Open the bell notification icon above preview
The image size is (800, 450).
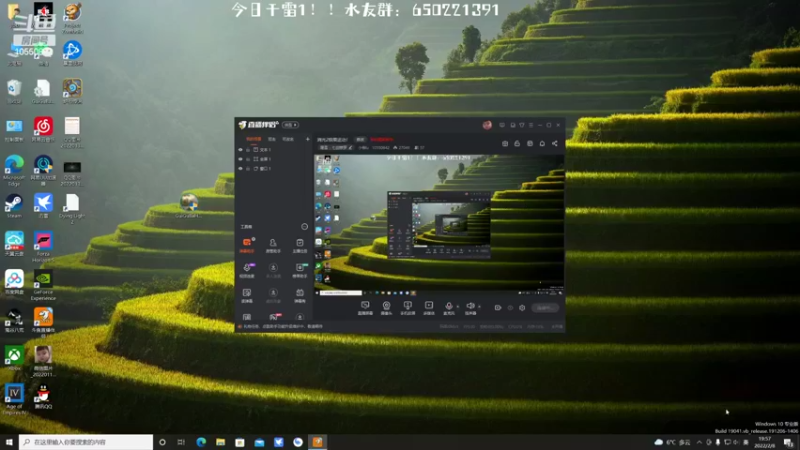coord(542,143)
